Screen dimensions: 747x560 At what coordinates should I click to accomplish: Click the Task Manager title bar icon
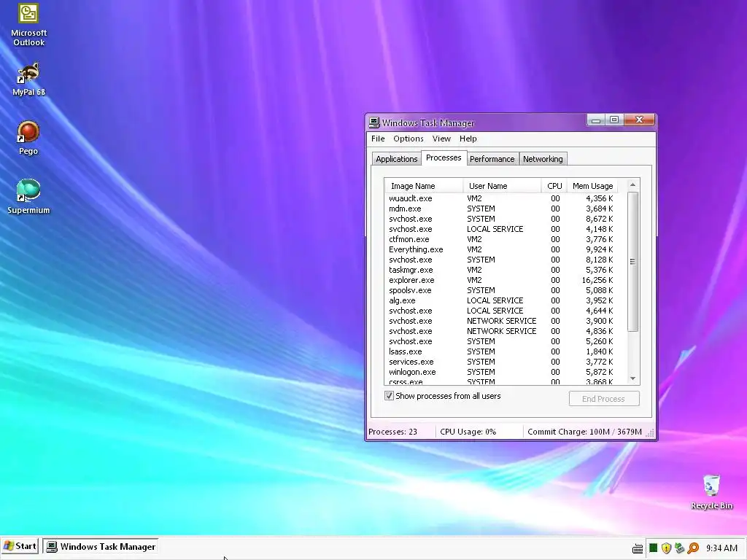[374, 122]
